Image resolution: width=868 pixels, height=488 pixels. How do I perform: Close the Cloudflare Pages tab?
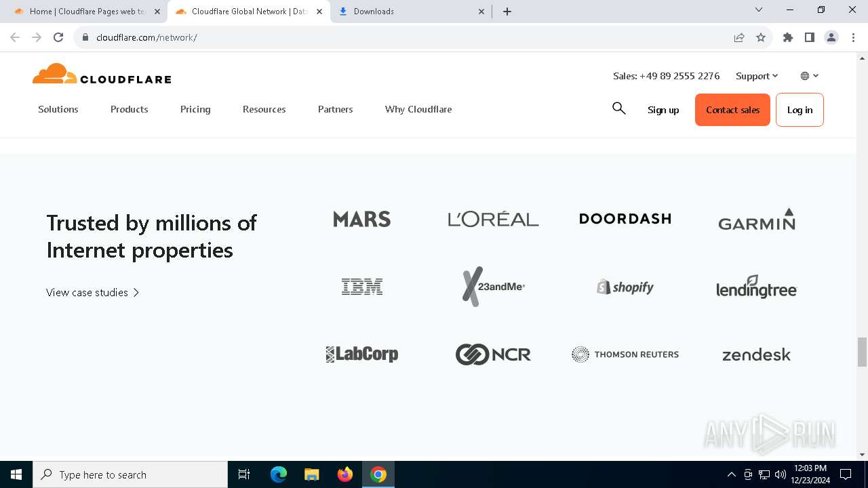pyautogui.click(x=157, y=12)
